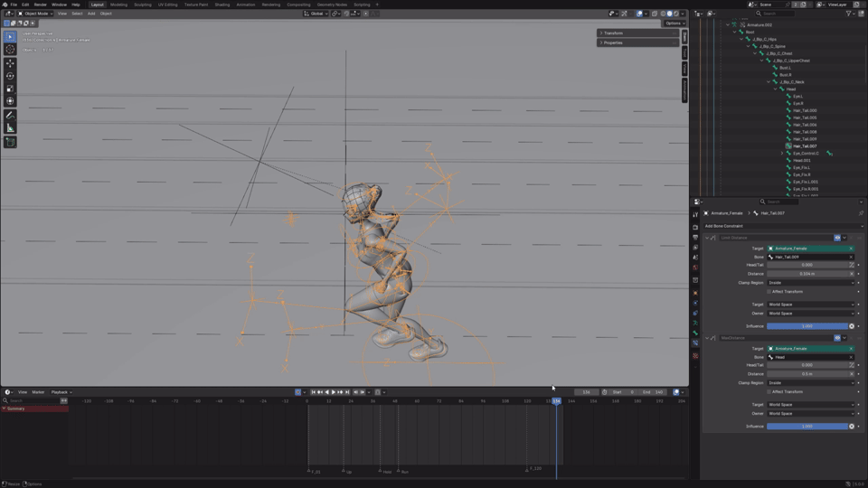Open the Add Bone Constraint dropdown
Image resolution: width=868 pixels, height=488 pixels.
[783, 226]
